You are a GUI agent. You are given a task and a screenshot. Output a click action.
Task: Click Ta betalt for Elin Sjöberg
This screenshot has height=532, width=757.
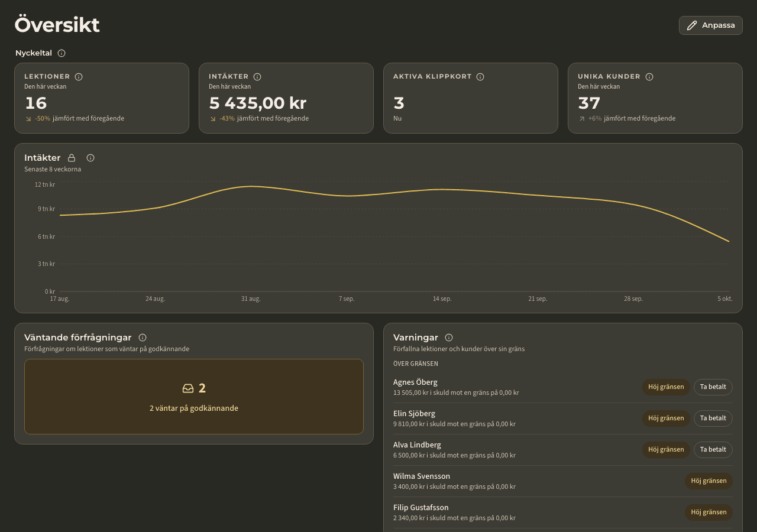(x=713, y=419)
